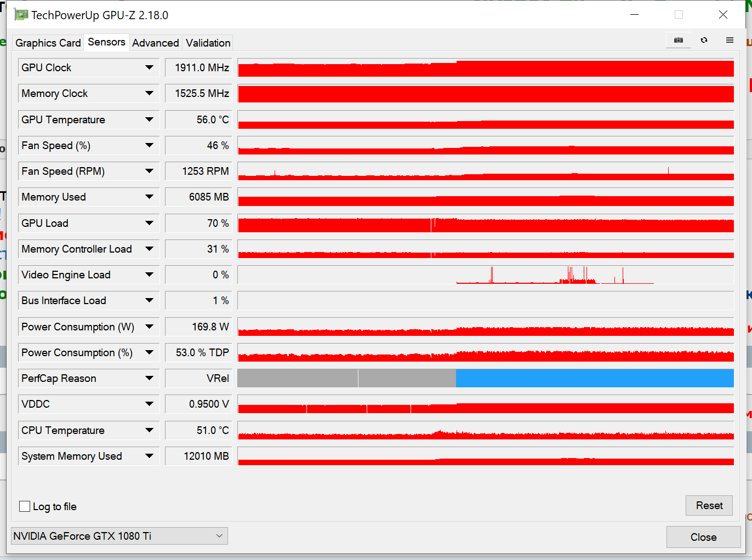Open the GPU Load sensor dropdown

coord(149,223)
